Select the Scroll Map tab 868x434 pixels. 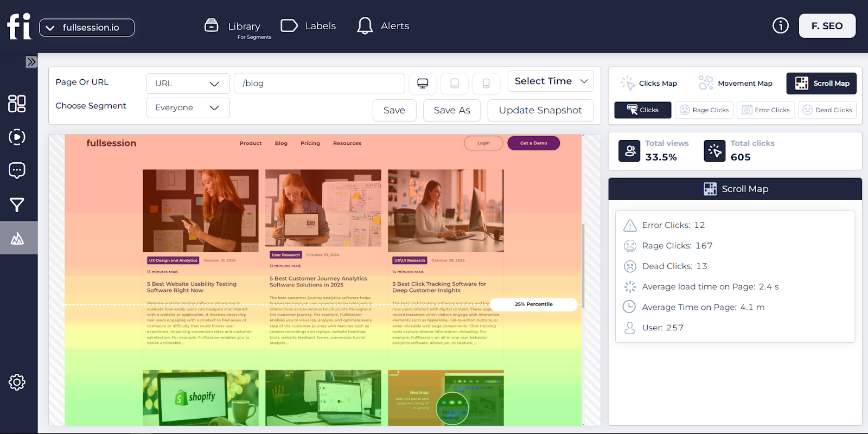point(821,84)
